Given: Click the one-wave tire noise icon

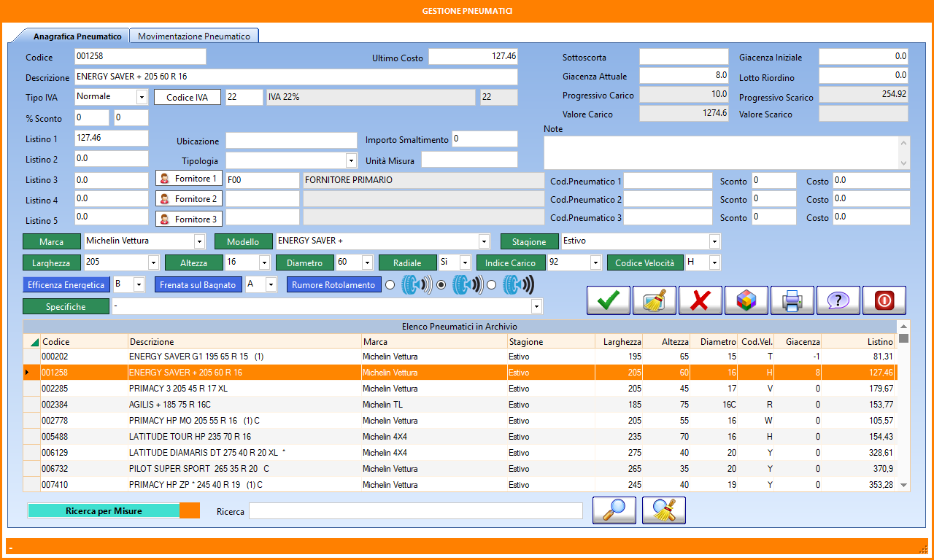Looking at the screenshot, I should coord(416,285).
